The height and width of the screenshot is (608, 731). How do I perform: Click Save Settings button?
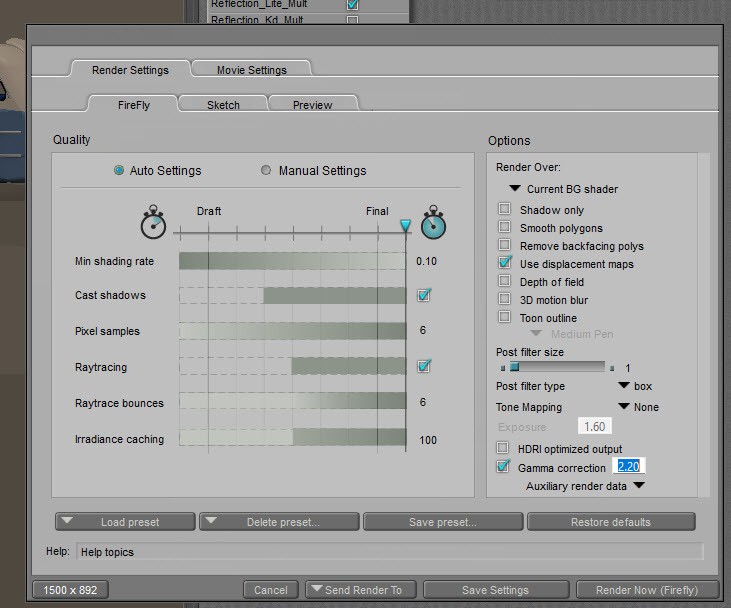[496, 590]
